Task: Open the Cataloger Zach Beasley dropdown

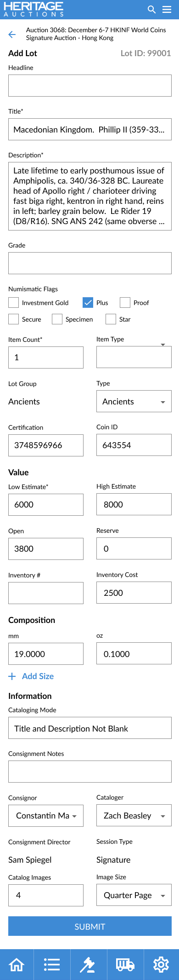Action: [134, 815]
